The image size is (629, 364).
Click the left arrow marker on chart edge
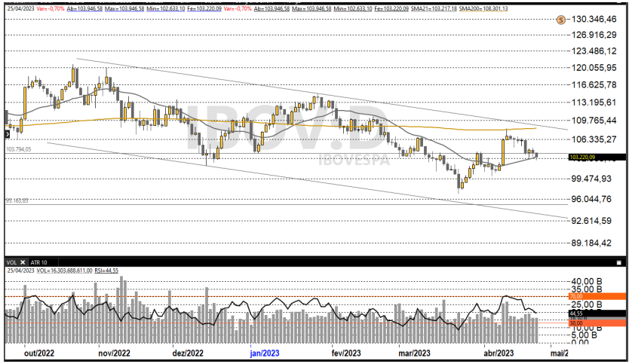click(x=8, y=133)
